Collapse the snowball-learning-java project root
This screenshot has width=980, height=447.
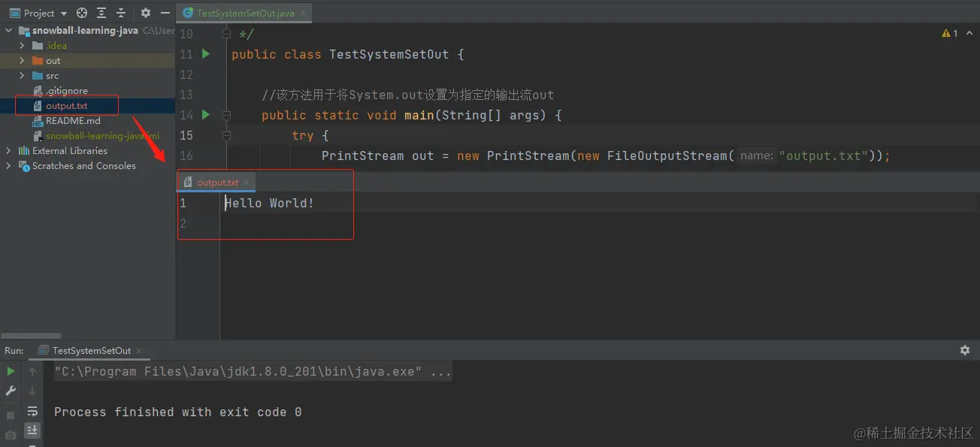click(9, 31)
